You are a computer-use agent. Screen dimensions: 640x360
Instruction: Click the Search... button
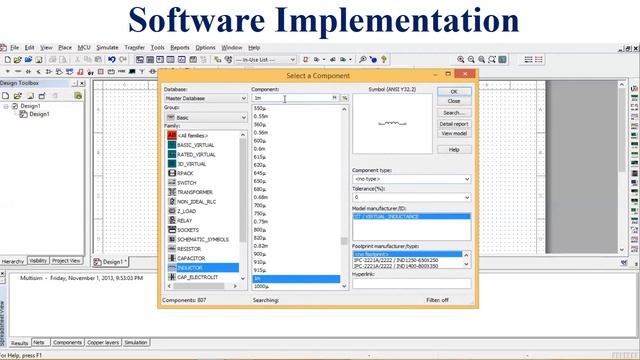[x=454, y=113]
